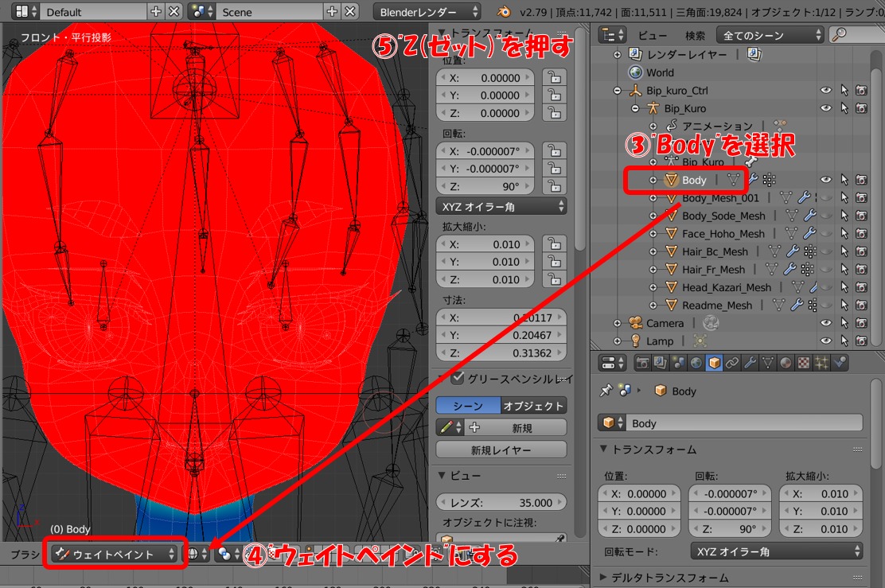Viewport: 885px width, 588px height.
Task: Click the Blender logo in header
Action: tap(503, 12)
